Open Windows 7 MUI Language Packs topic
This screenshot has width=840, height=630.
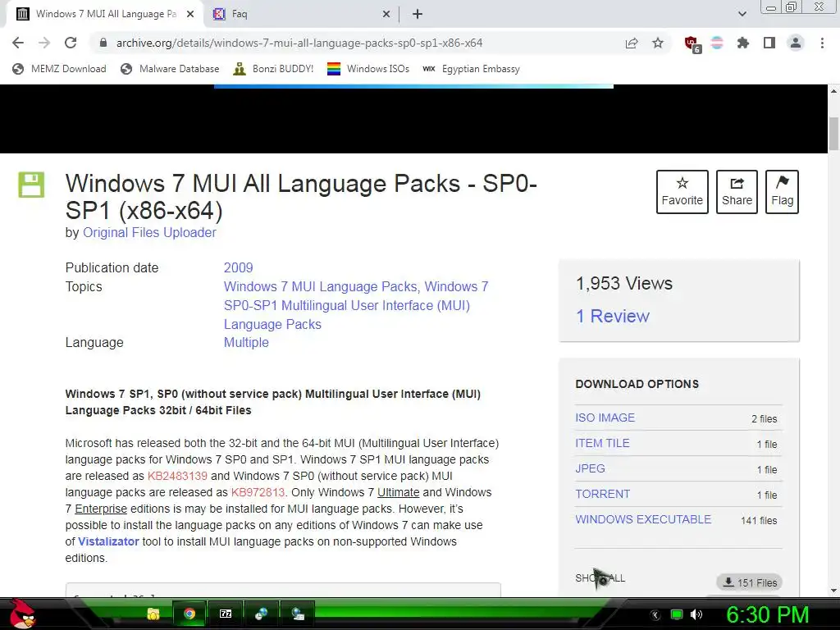pos(321,286)
